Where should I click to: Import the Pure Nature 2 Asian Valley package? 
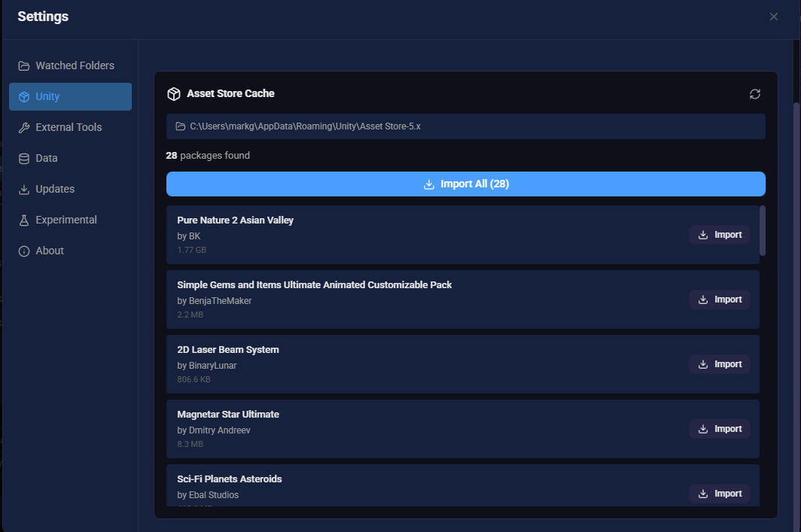coord(719,234)
